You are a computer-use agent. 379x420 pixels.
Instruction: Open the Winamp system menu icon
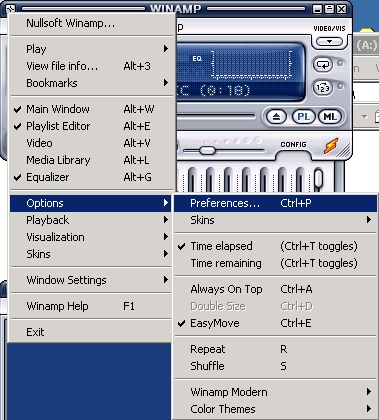coord(11,8)
